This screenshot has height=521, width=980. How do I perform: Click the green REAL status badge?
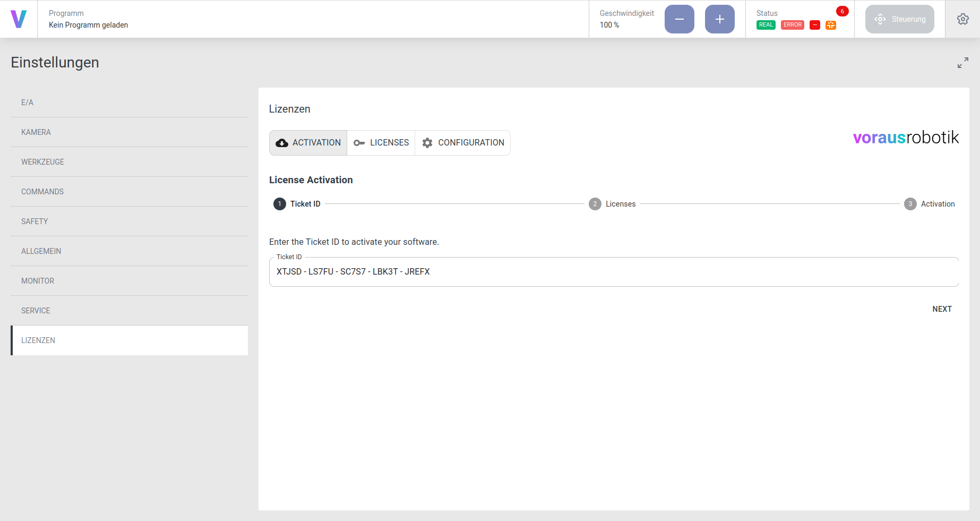pyautogui.click(x=766, y=25)
